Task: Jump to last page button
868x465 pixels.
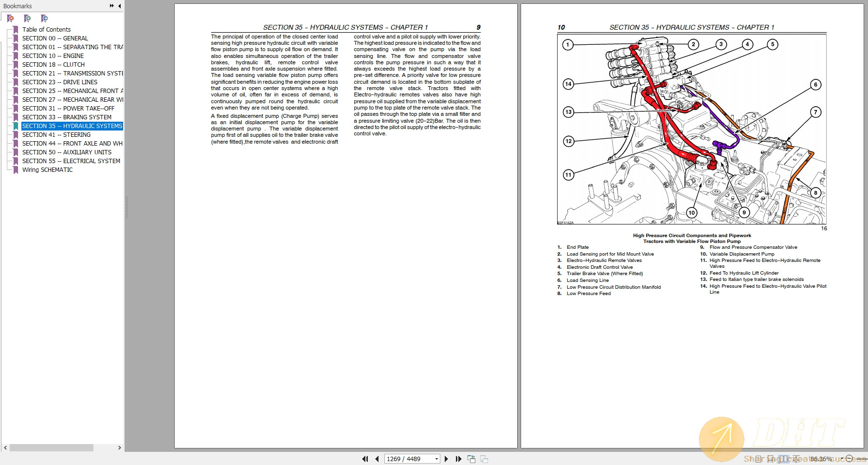Action: 458,459
